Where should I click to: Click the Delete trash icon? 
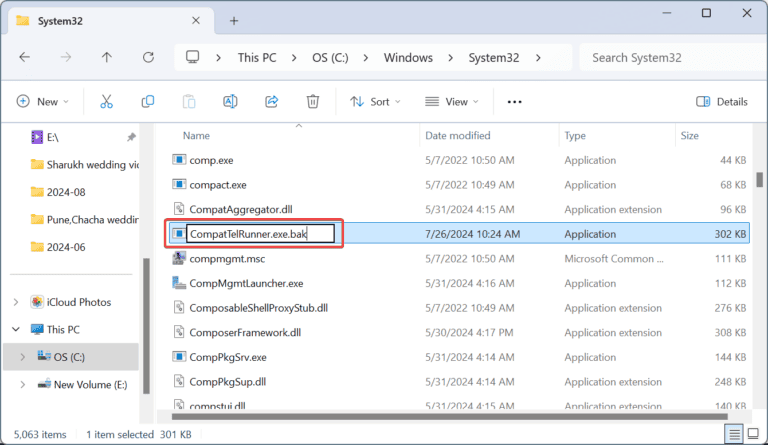point(313,102)
